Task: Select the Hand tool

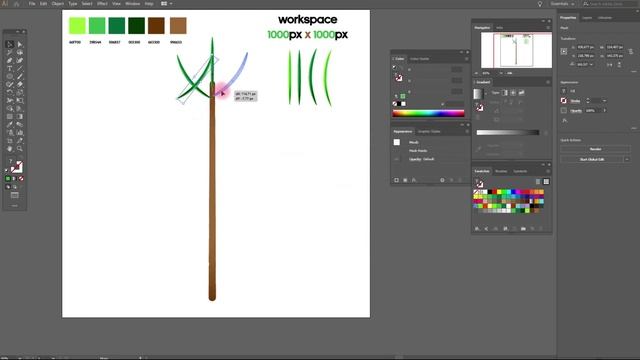Action: pyautogui.click(x=10, y=149)
